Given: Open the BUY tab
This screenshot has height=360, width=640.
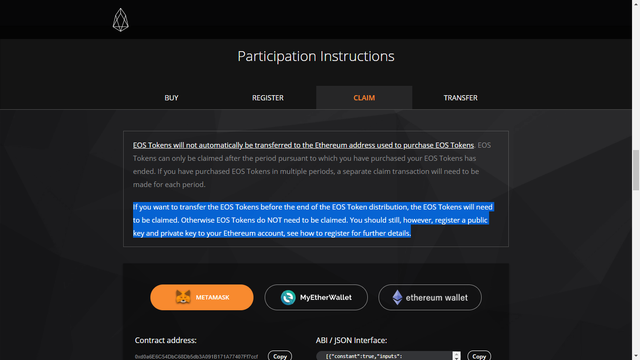Looking at the screenshot, I should click(x=171, y=98).
